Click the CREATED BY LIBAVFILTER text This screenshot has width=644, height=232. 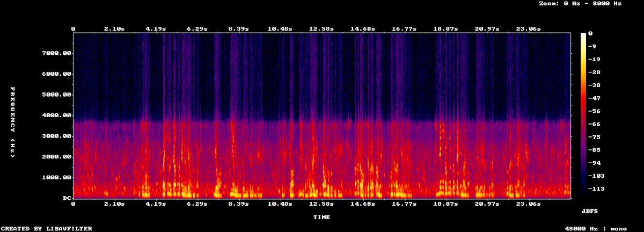(46, 229)
